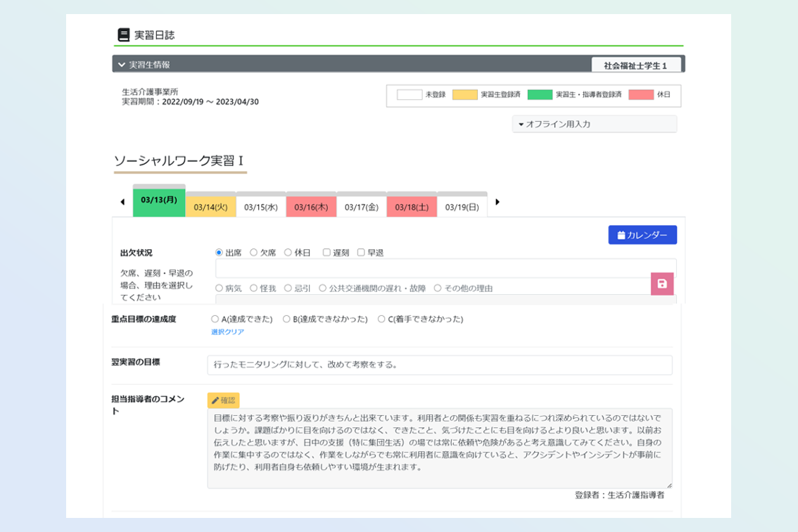Screen dimensions: 798x532
Task: Click the 社会福祉士学生１ name tab
Action: pos(635,65)
